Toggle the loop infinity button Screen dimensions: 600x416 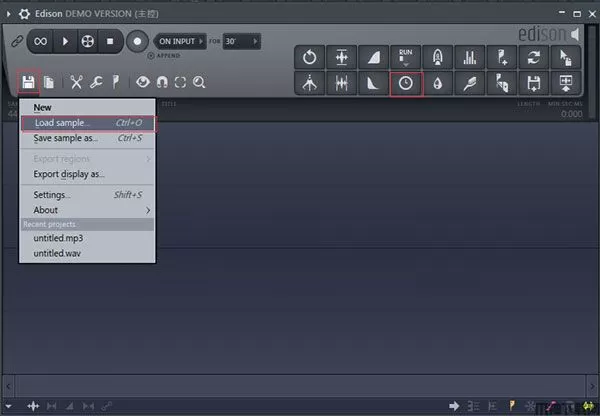point(41,41)
